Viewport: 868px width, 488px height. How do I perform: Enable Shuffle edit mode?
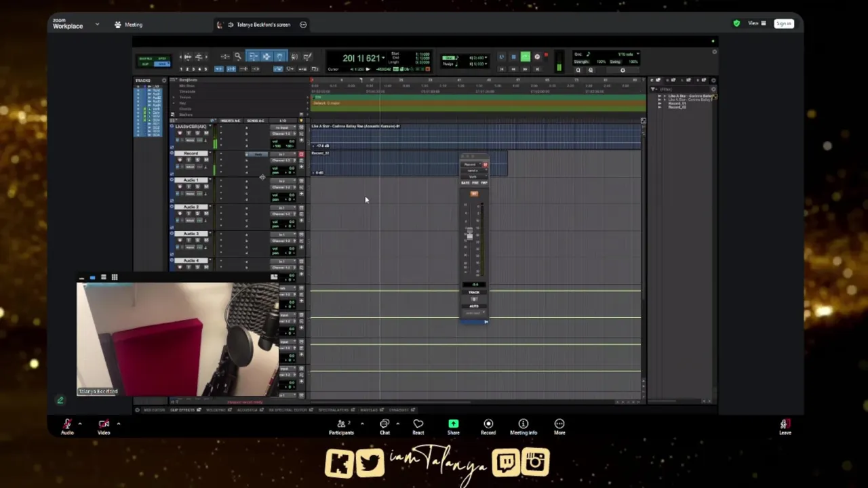[145, 58]
